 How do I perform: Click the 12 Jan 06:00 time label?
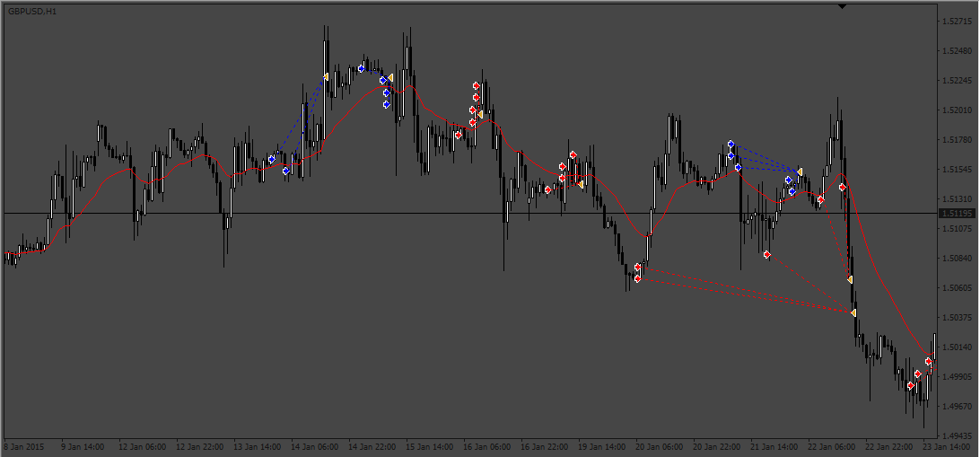143,448
